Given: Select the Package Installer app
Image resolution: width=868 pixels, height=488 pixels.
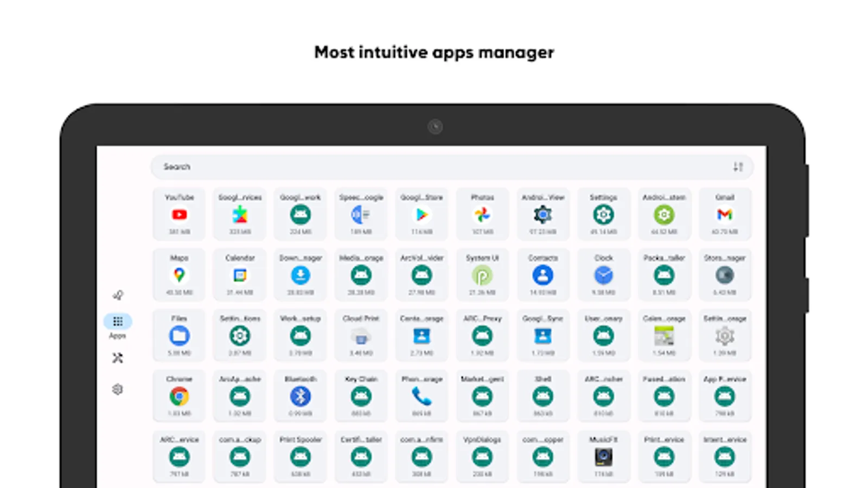Looking at the screenshot, I should click(664, 275).
